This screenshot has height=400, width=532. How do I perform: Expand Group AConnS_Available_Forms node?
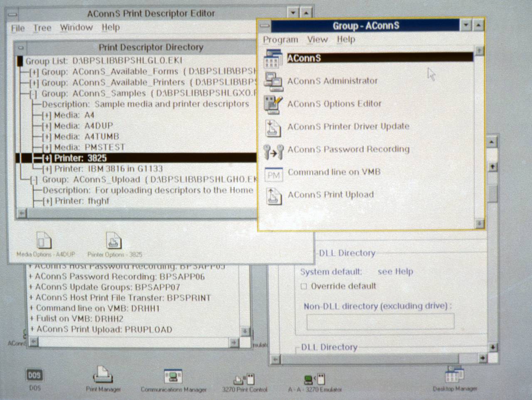[x=34, y=72]
